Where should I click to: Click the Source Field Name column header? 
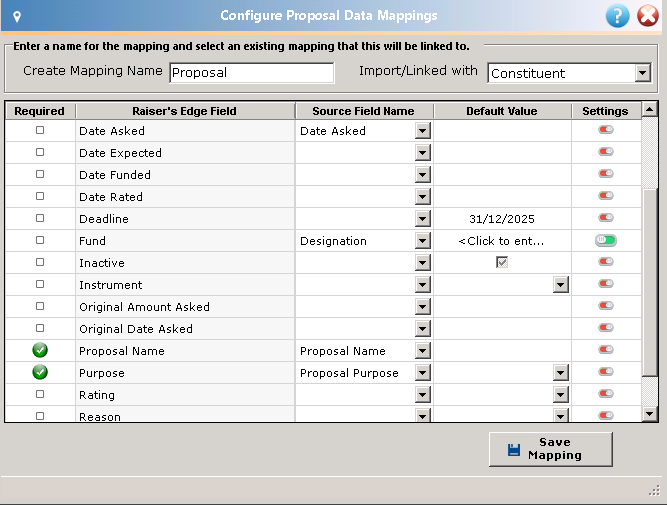click(364, 111)
